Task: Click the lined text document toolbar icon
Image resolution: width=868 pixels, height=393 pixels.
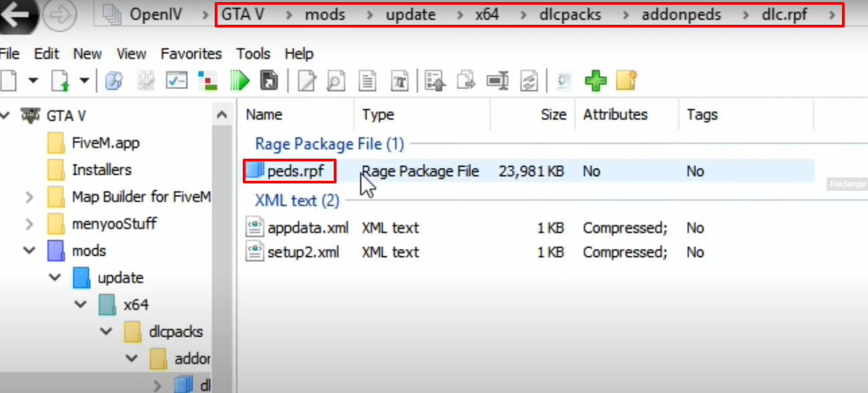Action: [367, 81]
